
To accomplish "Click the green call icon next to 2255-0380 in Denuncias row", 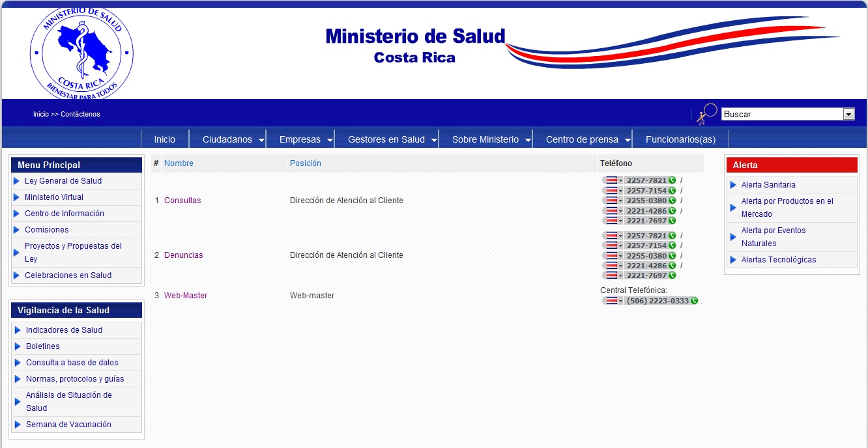I will [672, 256].
